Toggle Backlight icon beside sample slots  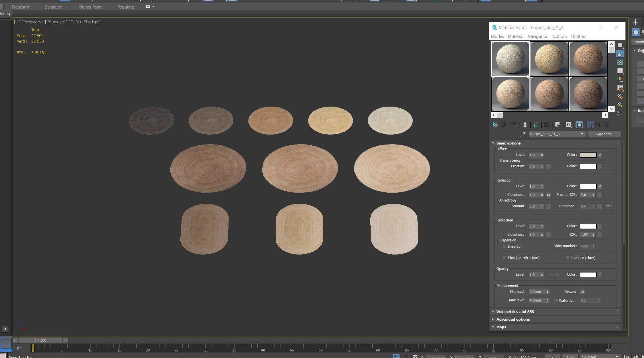(620, 54)
